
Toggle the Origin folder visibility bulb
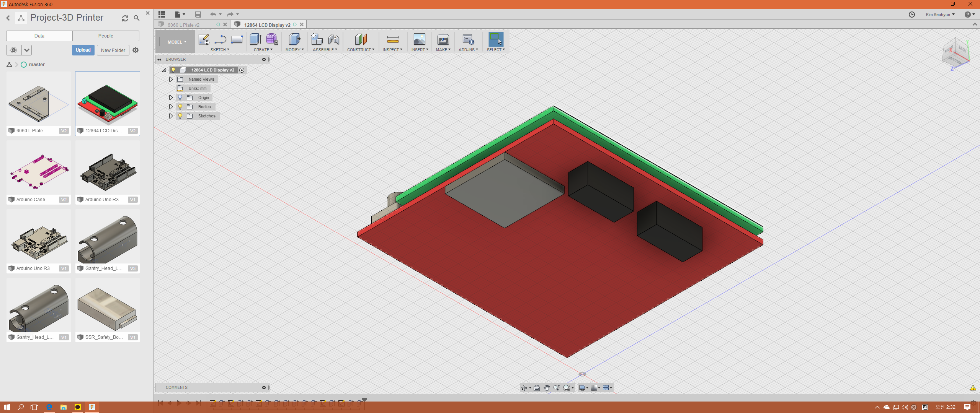tap(180, 98)
